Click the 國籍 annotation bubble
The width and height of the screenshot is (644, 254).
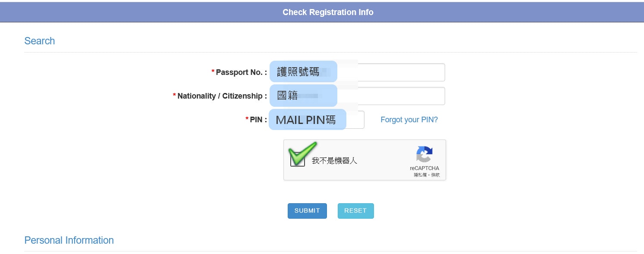coord(303,96)
